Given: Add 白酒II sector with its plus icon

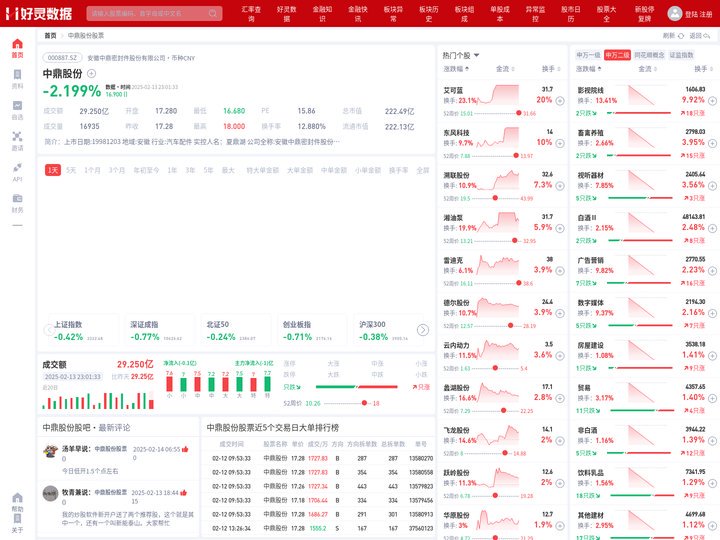Looking at the screenshot, I should [x=712, y=228].
